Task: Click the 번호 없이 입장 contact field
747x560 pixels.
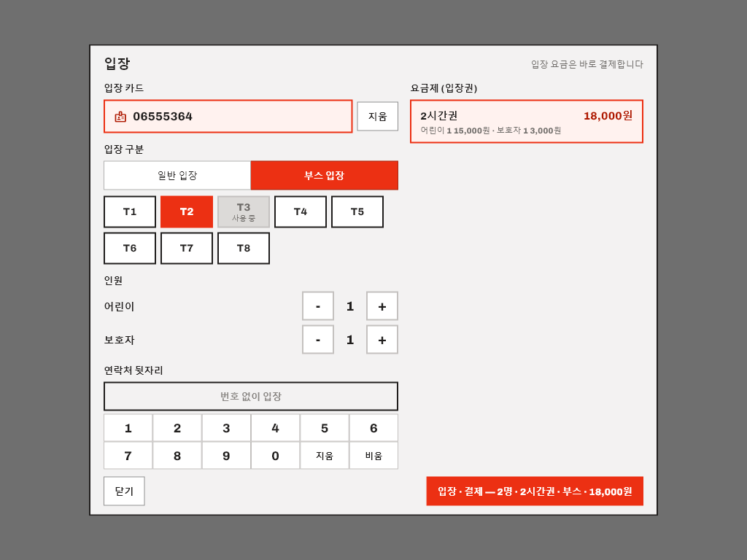Action: pyautogui.click(x=251, y=396)
